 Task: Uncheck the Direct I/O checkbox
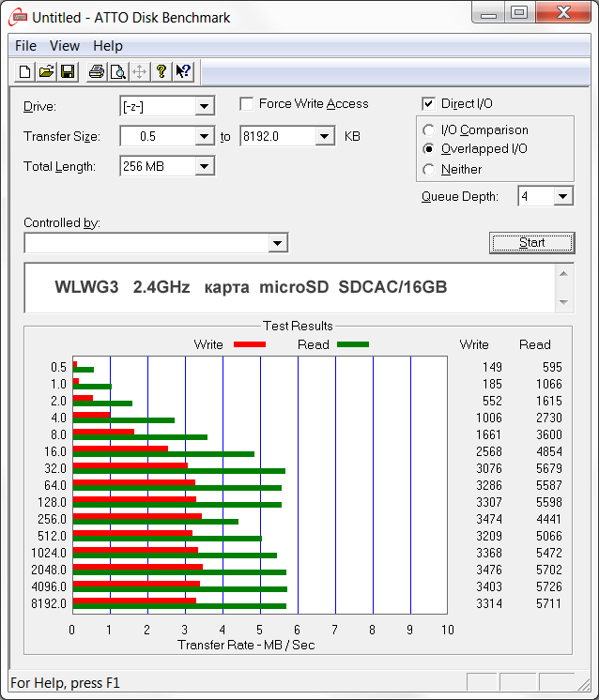coord(429,104)
